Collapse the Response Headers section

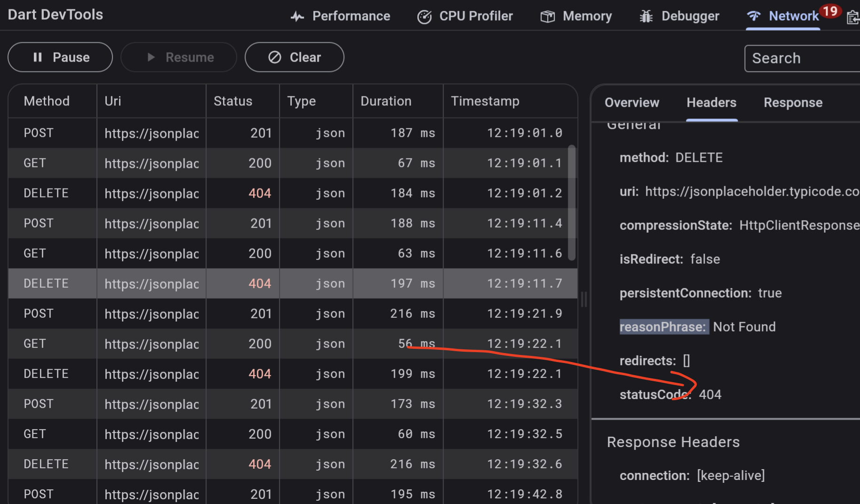(673, 441)
